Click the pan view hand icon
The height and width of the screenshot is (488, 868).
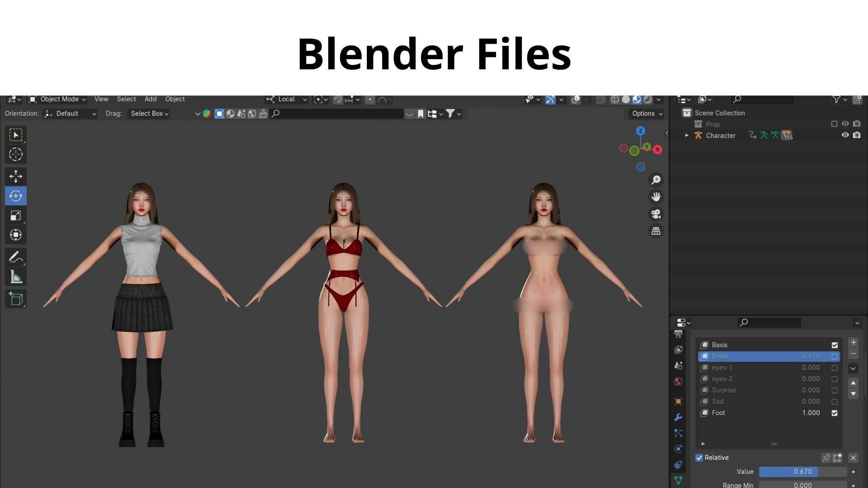click(x=656, y=197)
